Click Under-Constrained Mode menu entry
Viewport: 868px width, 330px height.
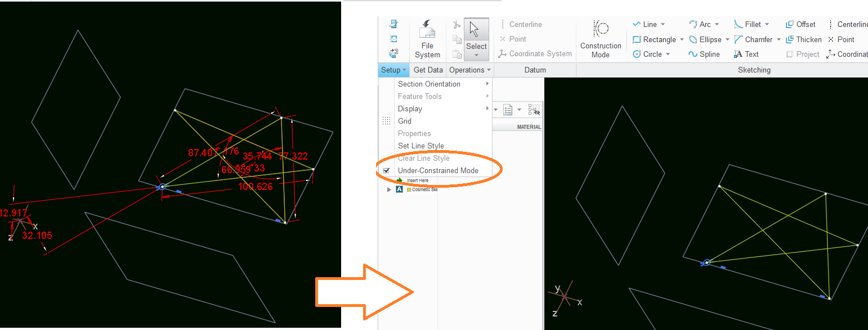[x=436, y=170]
